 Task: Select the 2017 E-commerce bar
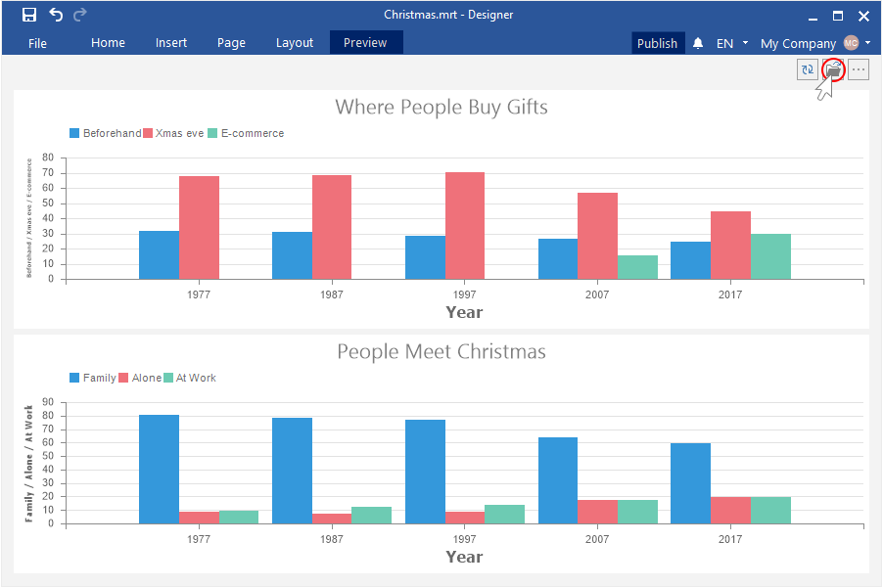[770, 256]
